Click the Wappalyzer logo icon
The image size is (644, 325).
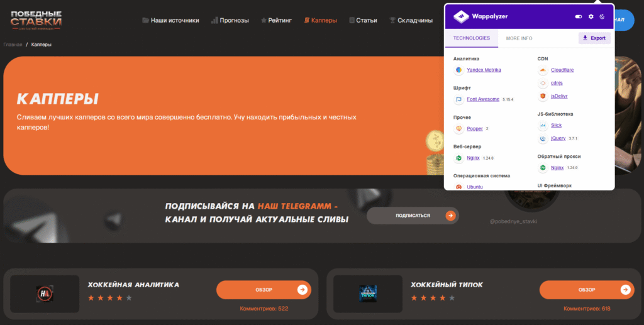click(x=462, y=16)
